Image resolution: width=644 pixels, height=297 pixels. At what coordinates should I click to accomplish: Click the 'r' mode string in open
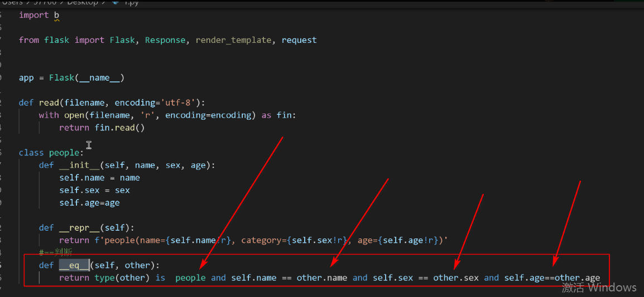(147, 115)
